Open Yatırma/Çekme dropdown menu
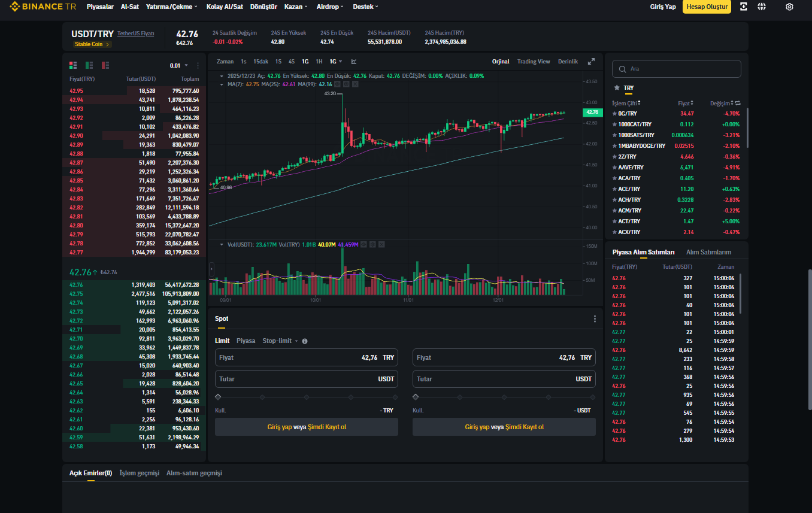Image resolution: width=812 pixels, height=513 pixels. point(172,7)
